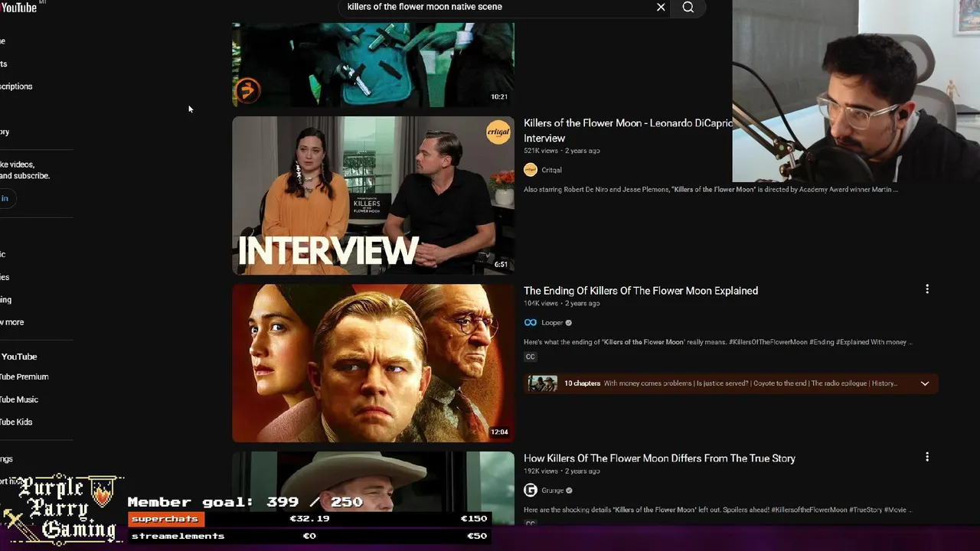Screen dimensions: 980x551
Task: Click the Interview video description snippet
Action: pos(710,189)
